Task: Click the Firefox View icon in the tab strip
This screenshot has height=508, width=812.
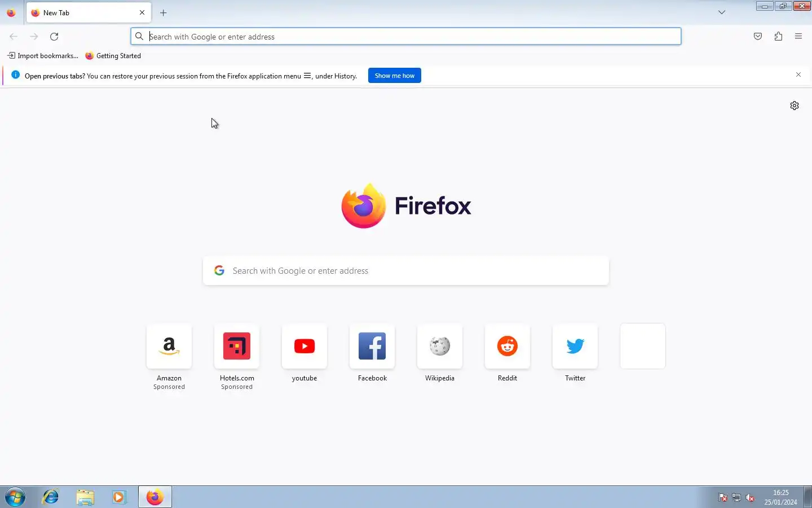Action: pos(11,12)
